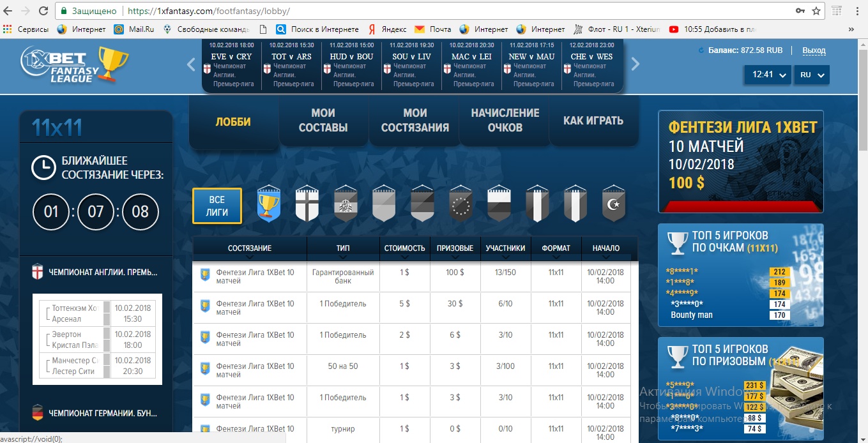This screenshot has height=443, width=868.
Task: Expand the Чемпионат Германии sidebar section
Action: [x=96, y=413]
